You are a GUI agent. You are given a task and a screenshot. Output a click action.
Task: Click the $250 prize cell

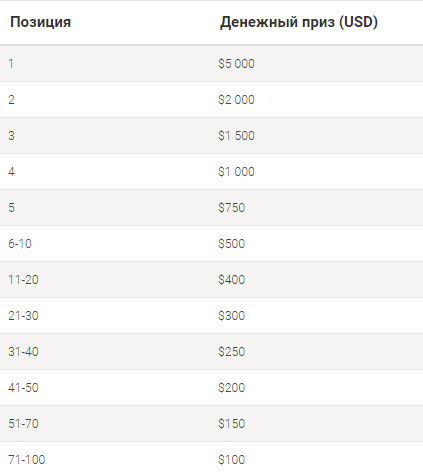point(232,352)
